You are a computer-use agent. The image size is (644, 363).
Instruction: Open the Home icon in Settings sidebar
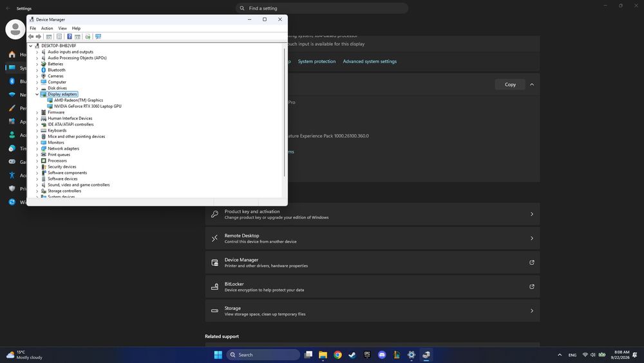point(12,54)
